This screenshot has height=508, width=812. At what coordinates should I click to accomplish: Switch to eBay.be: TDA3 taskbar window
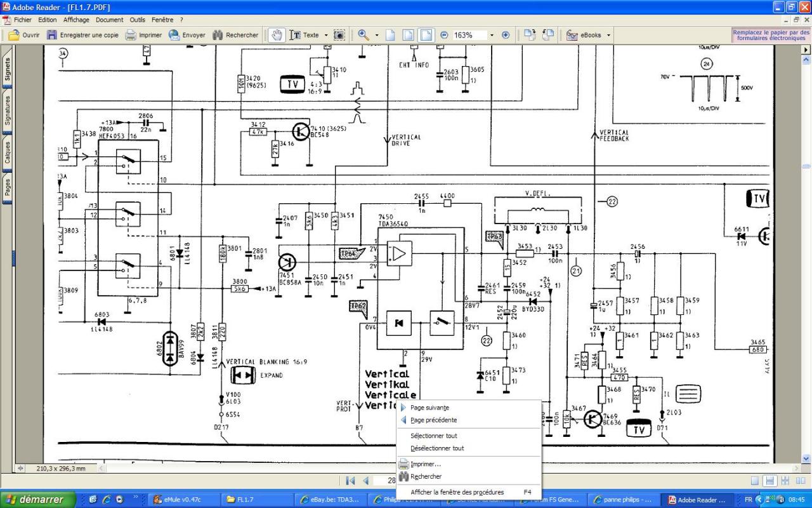[331, 500]
